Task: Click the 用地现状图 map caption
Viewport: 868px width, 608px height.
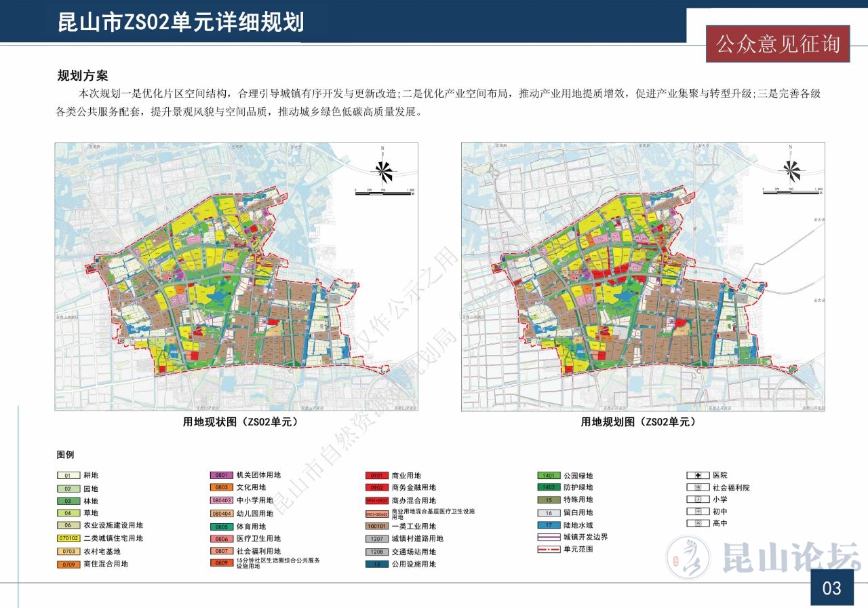Action: [x=241, y=421]
